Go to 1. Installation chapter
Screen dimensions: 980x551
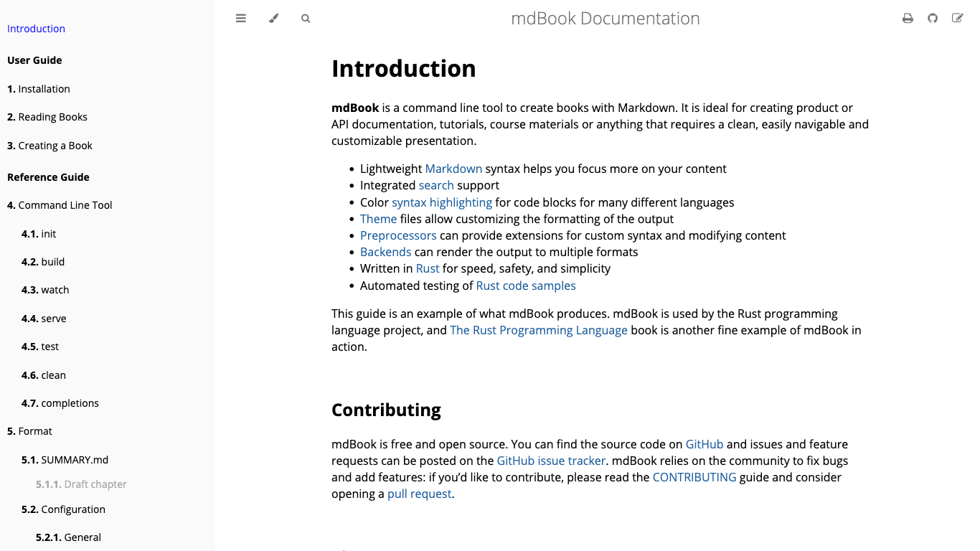click(x=39, y=89)
